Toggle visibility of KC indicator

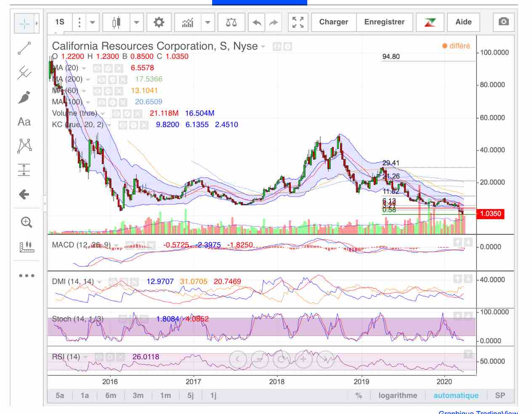[122, 125]
